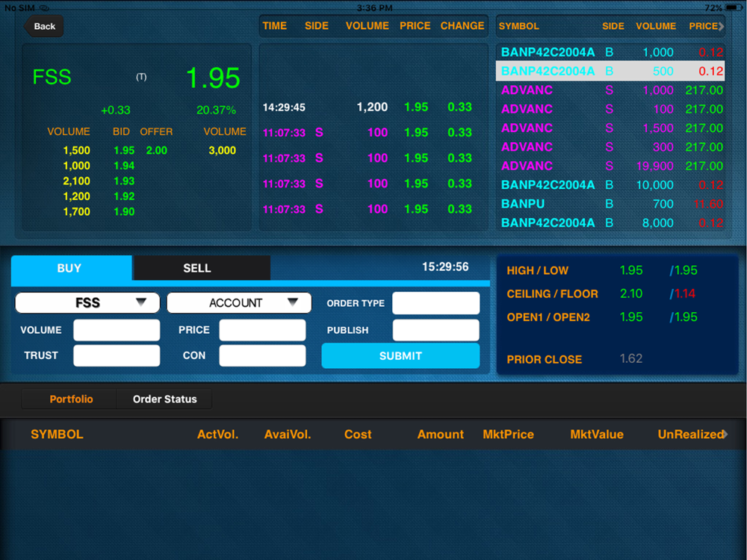Click the PUBLISH input field

click(x=436, y=330)
